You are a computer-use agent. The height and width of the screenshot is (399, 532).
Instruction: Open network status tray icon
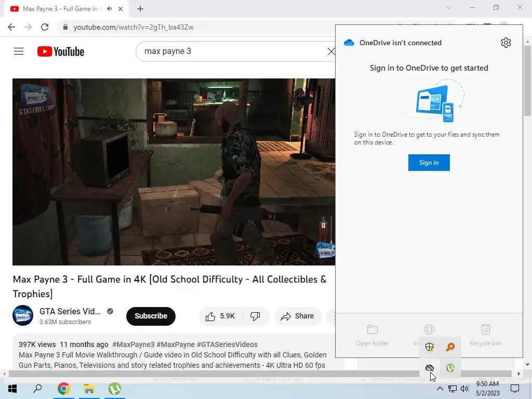pos(453,389)
